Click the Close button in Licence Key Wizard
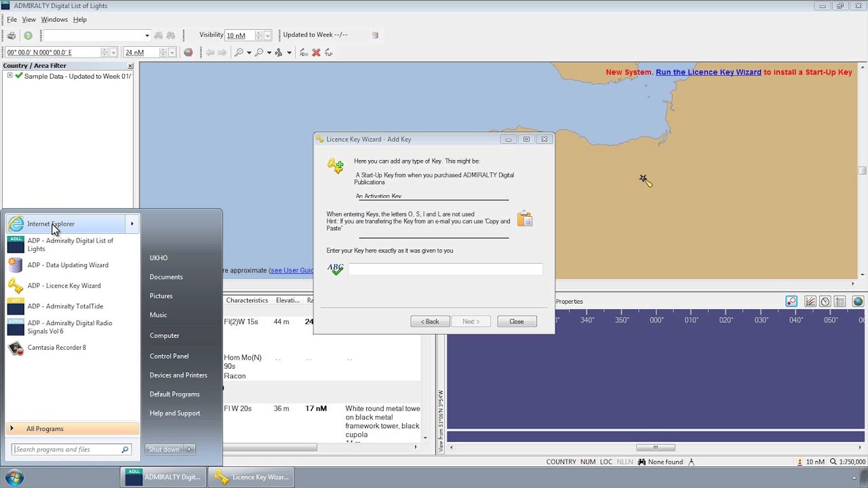Viewport: 868px width, 488px height. pos(517,321)
